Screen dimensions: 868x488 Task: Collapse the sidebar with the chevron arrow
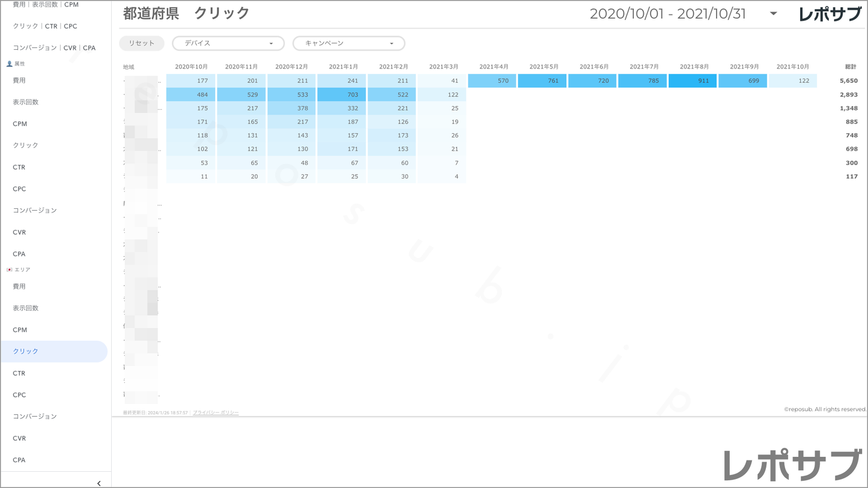(99, 483)
